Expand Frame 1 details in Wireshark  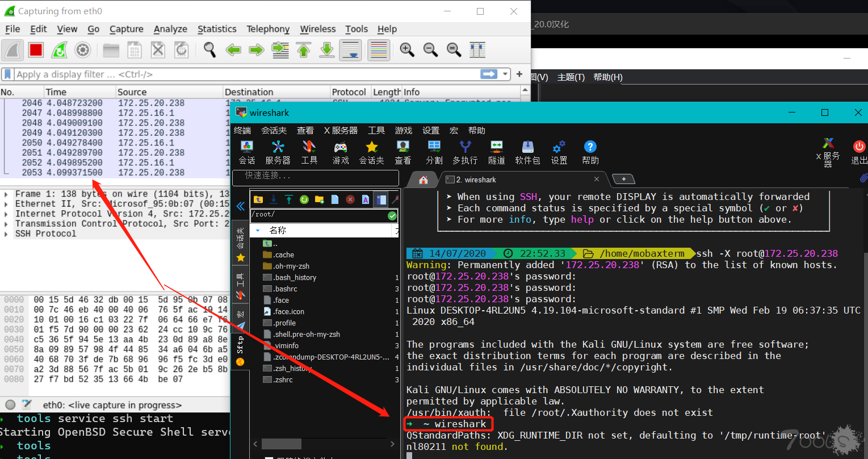[6, 194]
